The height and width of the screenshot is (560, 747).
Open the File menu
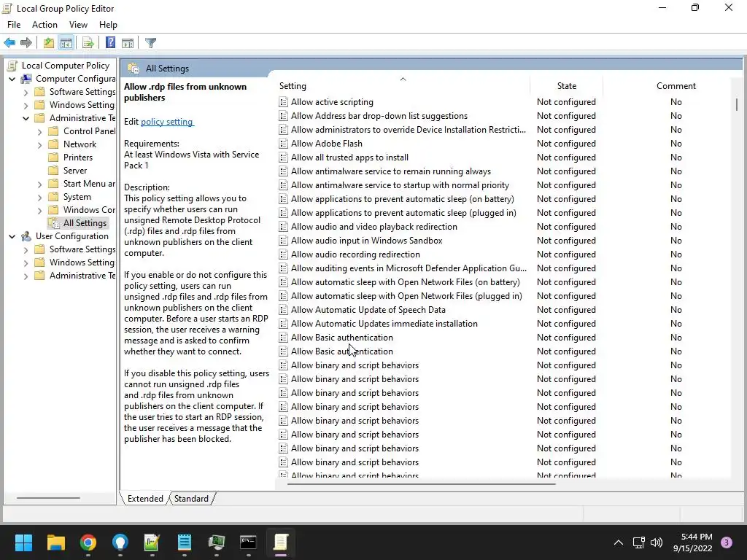click(x=14, y=25)
